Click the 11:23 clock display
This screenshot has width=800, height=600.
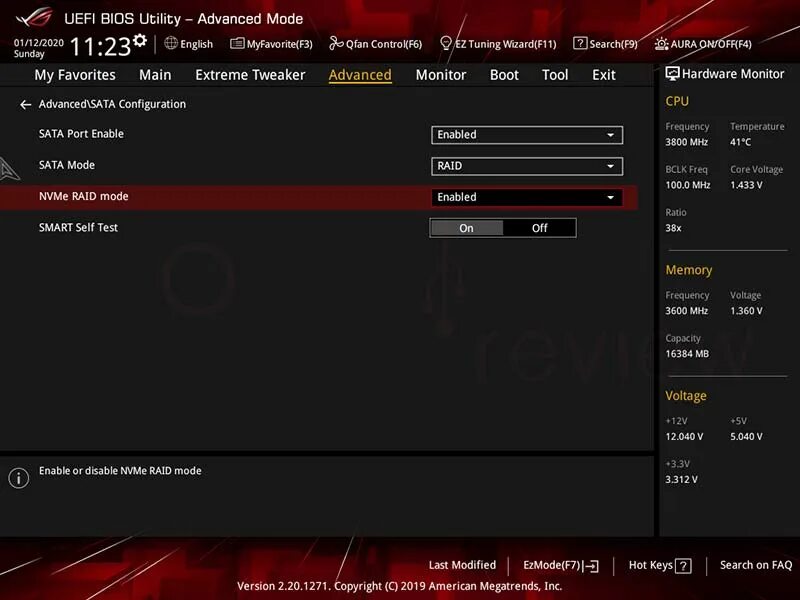point(101,46)
